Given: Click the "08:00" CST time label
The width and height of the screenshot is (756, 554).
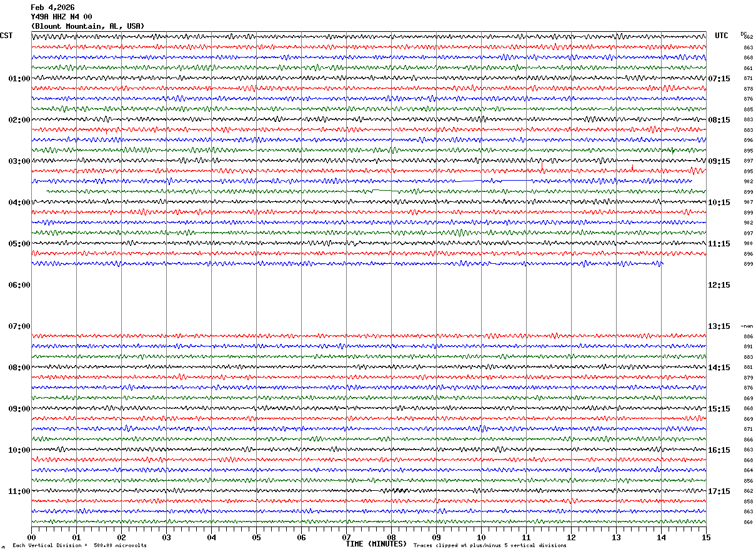Looking at the screenshot, I should (19, 368).
